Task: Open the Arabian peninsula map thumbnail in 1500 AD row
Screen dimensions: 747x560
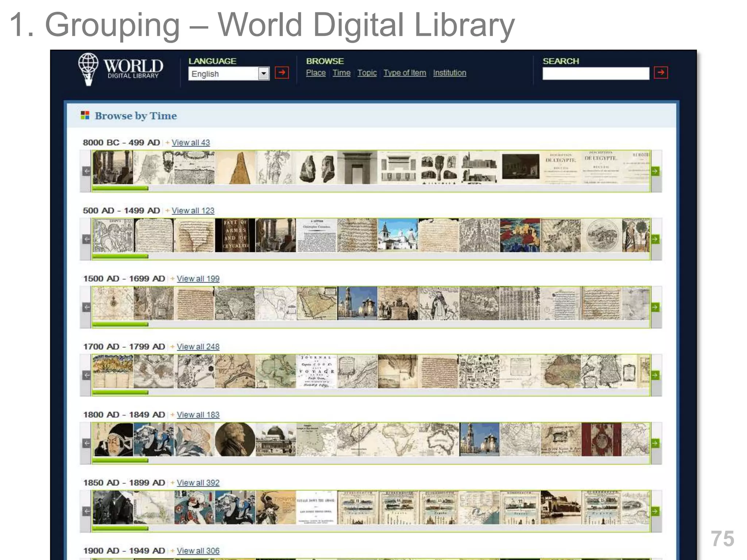Action: [317, 303]
